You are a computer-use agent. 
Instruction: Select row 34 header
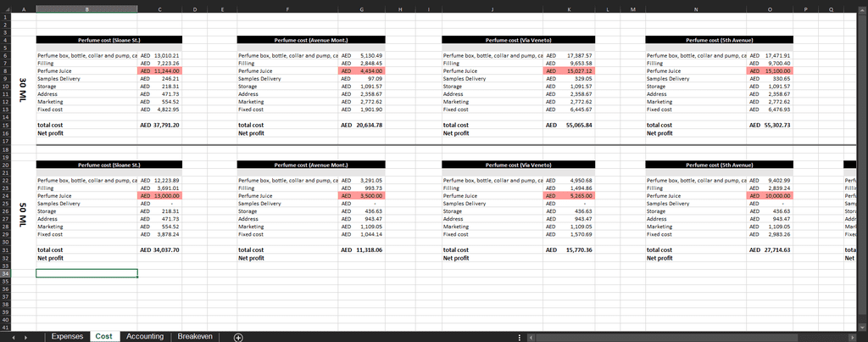[x=6, y=273]
